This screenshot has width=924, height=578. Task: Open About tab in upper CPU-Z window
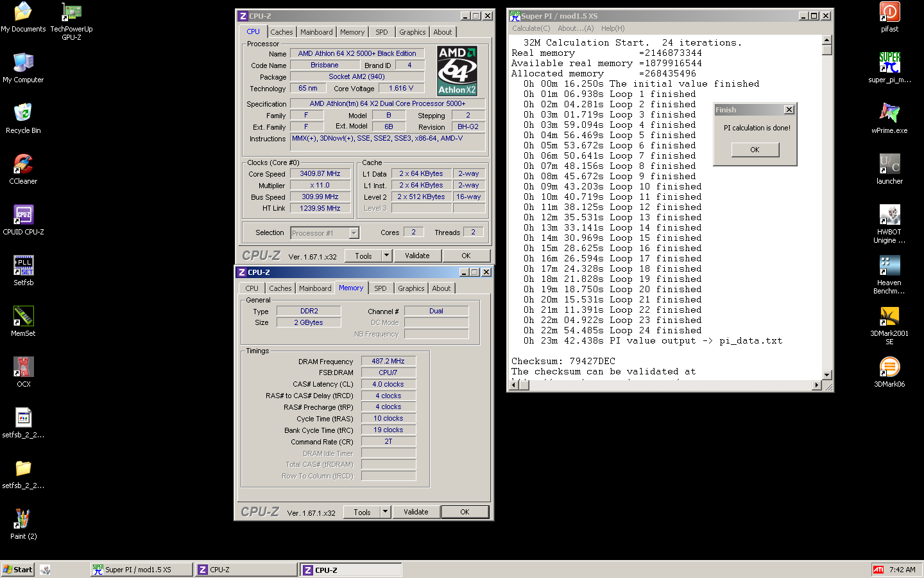442,32
